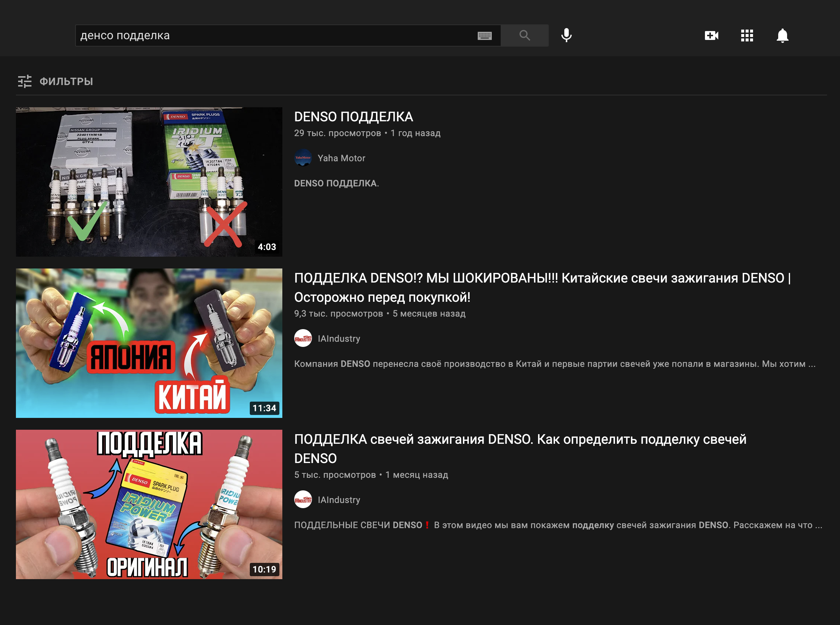840x625 pixels.
Task: Open the 'DENSO ПОДДЕЛКА' video title
Action: [x=353, y=116]
